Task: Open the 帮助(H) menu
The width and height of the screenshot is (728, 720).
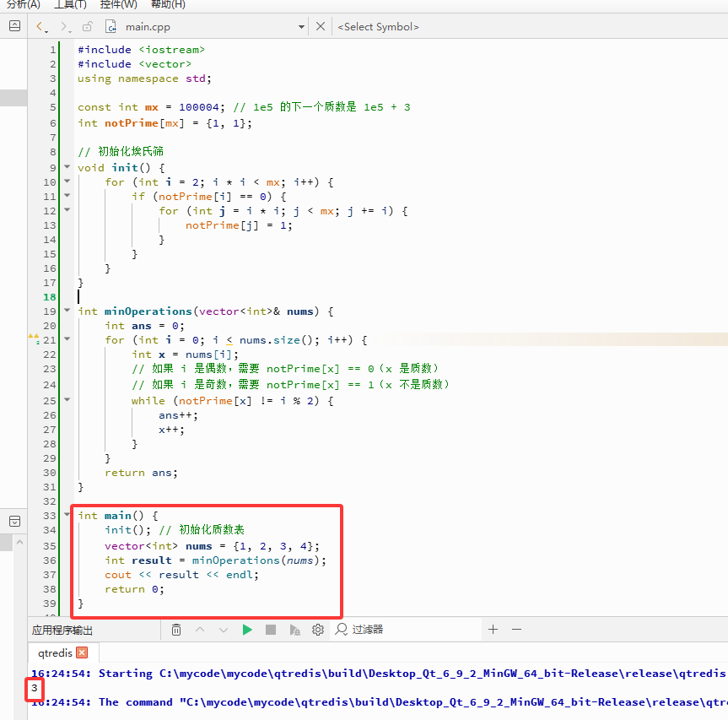Action: coord(168,5)
